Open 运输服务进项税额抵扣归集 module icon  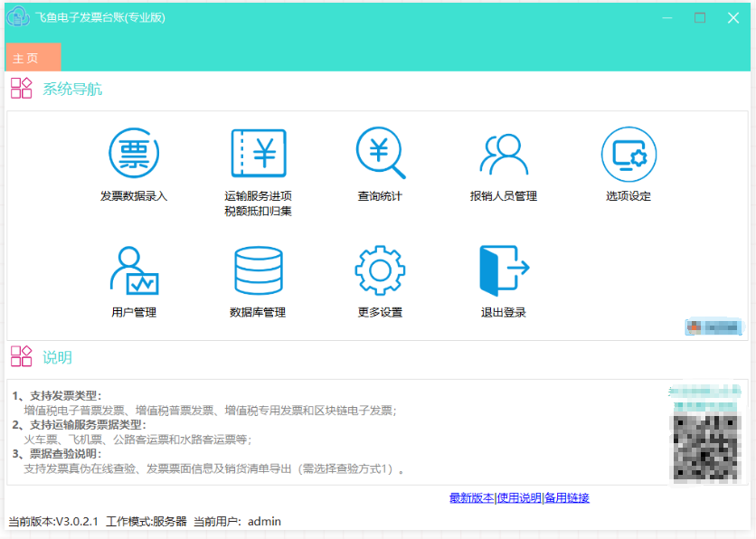pos(259,153)
